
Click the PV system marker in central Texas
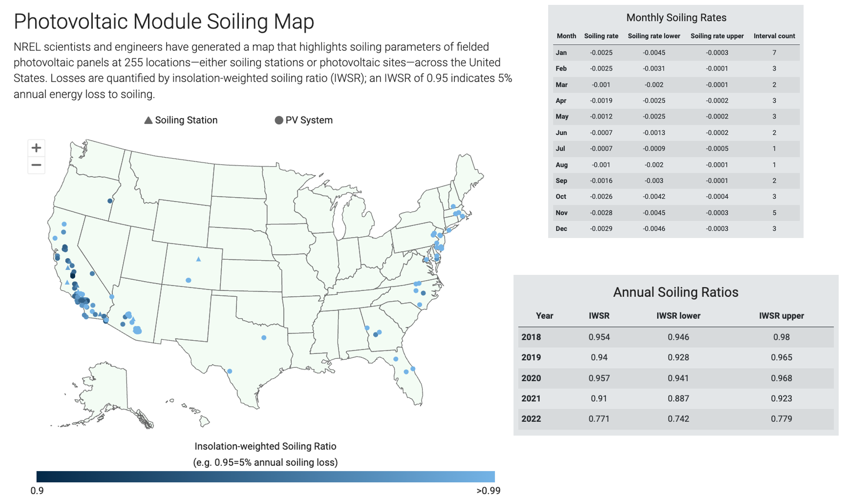point(264,338)
